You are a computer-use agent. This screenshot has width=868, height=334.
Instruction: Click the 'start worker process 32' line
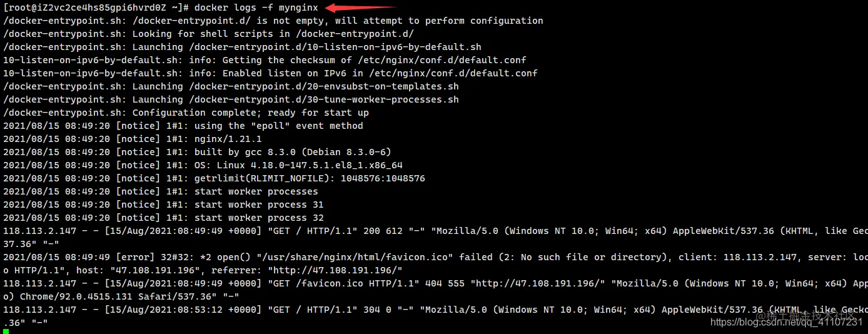point(163,218)
